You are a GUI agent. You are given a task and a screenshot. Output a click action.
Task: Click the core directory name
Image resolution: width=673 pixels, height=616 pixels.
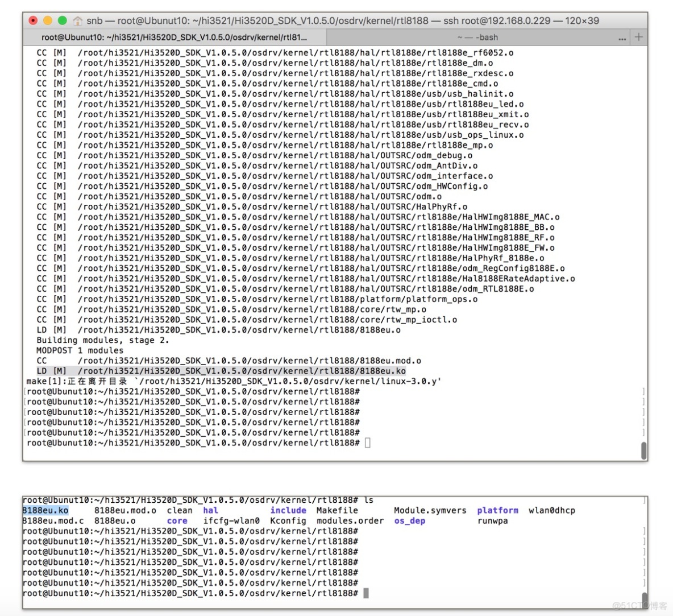pyautogui.click(x=177, y=520)
